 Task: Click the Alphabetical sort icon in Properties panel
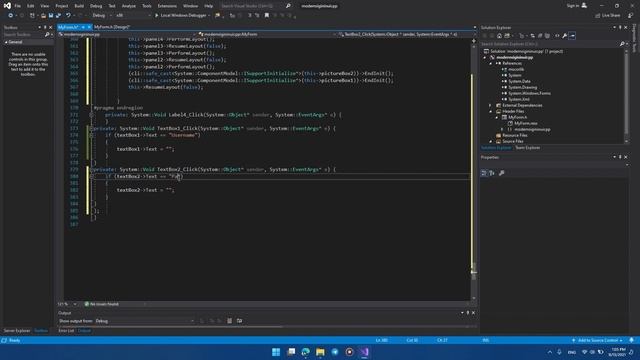click(492, 173)
